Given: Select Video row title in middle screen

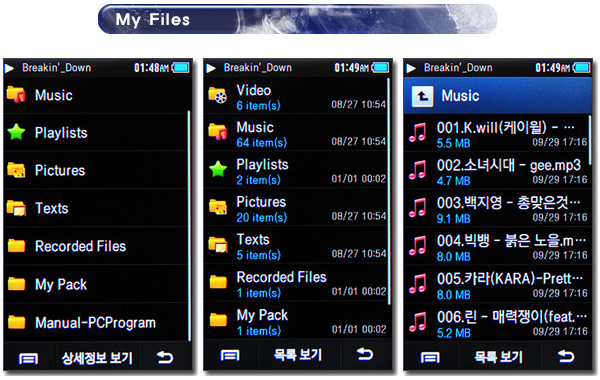Looking at the screenshot, I should click(254, 90).
